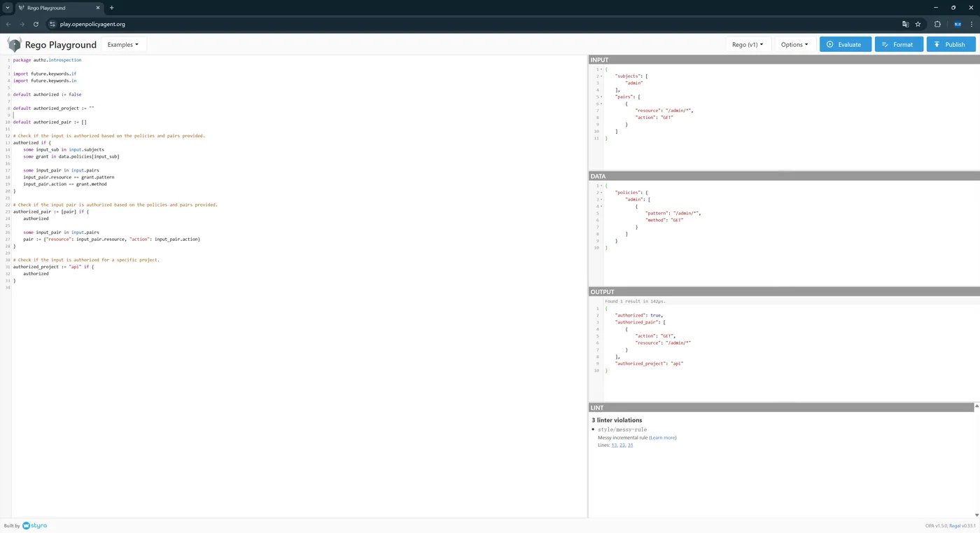Image resolution: width=980 pixels, height=533 pixels.
Task: Collapse the "subjects" array in INPUT panel
Action: pos(601,76)
